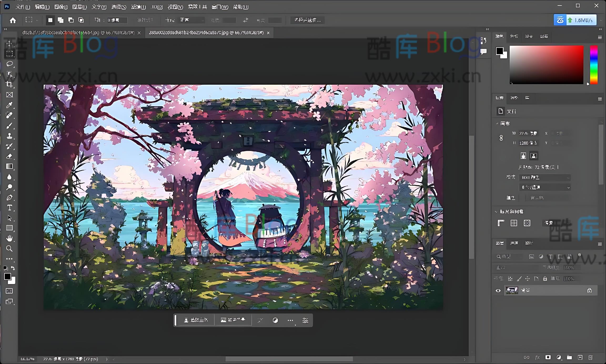Viewport: 606px width, 364px height.
Task: Switch to the first document tab
Action: coord(78,33)
